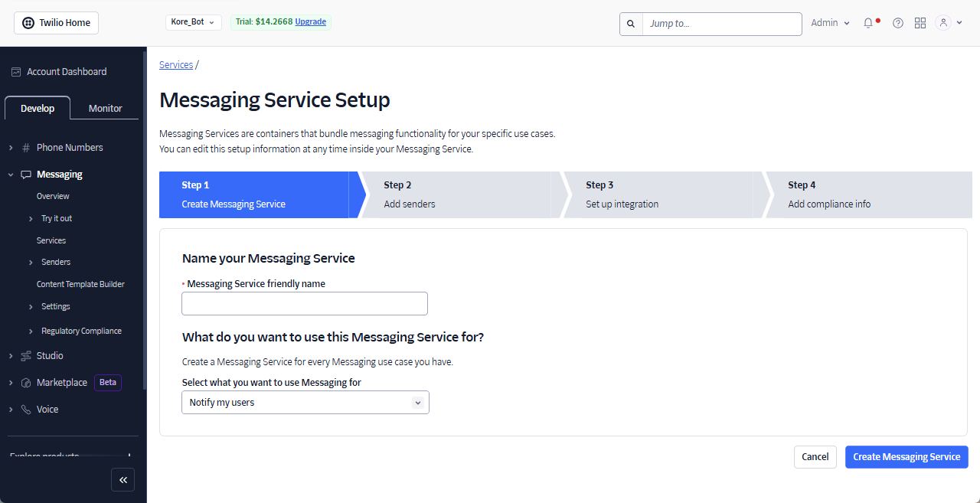Switch to the Monitor tab
The image size is (980, 503).
tap(105, 109)
